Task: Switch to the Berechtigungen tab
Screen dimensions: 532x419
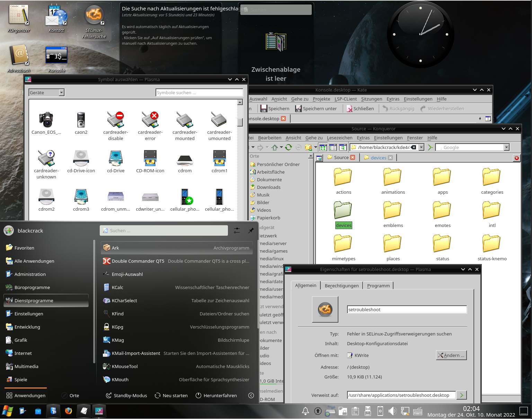Action: [342, 285]
